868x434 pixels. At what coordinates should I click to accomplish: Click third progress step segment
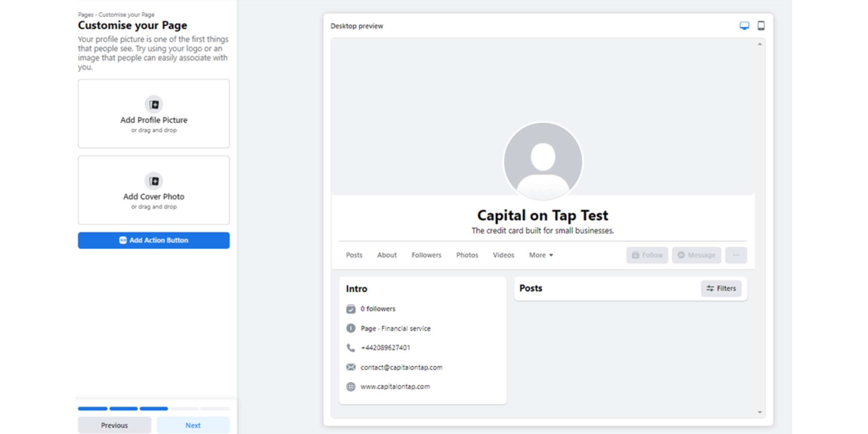pos(154,409)
